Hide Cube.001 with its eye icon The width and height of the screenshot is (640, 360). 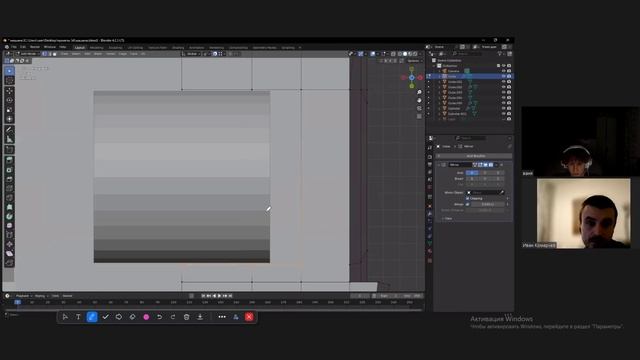click(x=504, y=82)
